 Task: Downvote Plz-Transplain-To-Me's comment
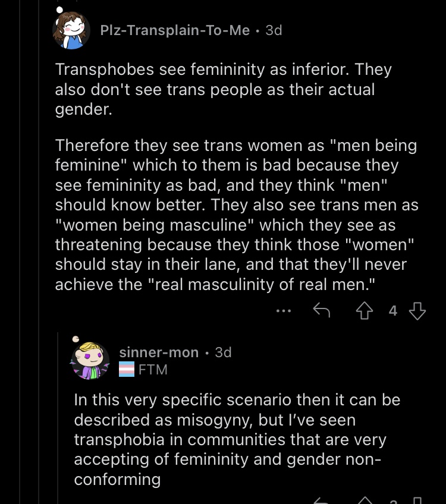[x=417, y=310]
